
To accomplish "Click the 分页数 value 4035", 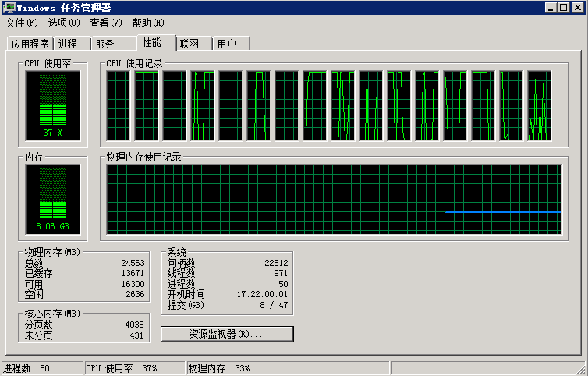I will click(x=134, y=325).
